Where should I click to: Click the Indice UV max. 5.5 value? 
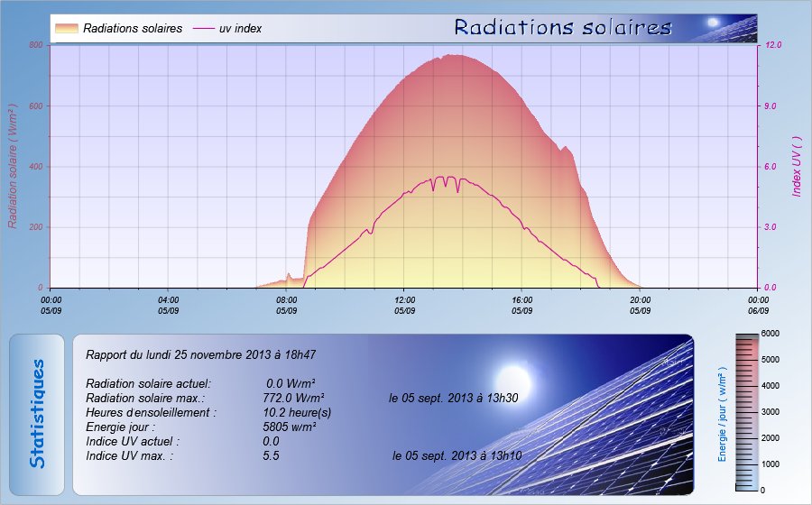[271, 456]
